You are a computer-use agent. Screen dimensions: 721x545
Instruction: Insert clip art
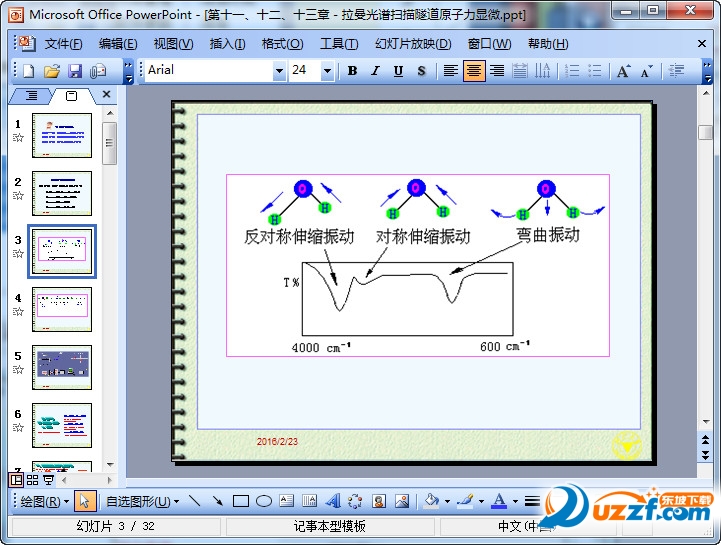(378, 501)
